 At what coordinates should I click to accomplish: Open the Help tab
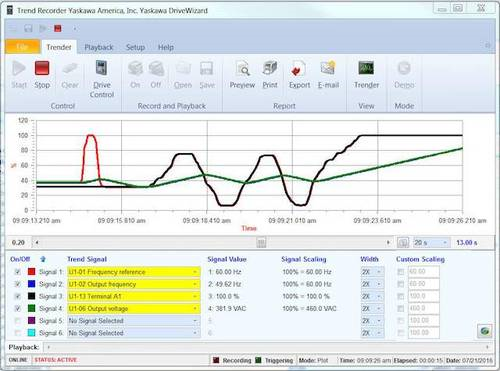pyautogui.click(x=166, y=47)
